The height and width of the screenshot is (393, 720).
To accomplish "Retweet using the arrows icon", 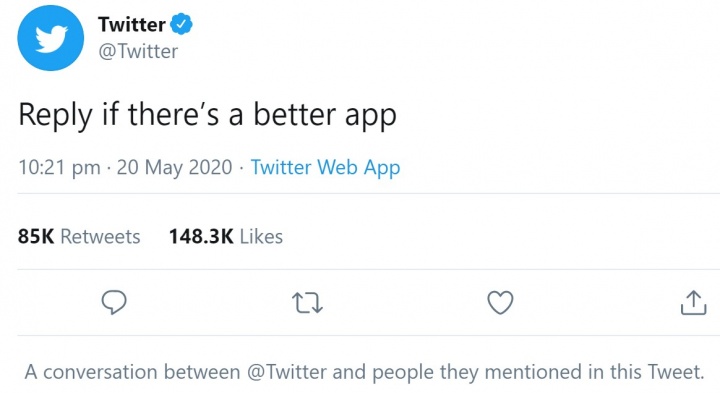I will pyautogui.click(x=307, y=303).
